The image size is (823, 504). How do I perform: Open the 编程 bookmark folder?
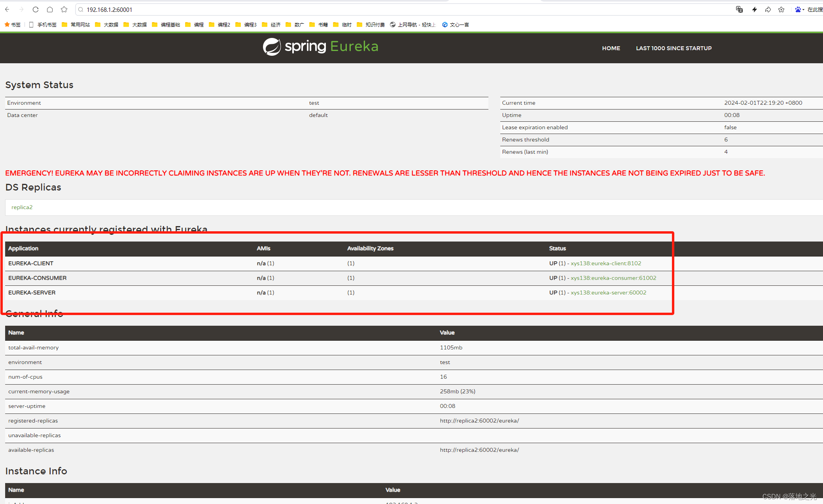(195, 25)
